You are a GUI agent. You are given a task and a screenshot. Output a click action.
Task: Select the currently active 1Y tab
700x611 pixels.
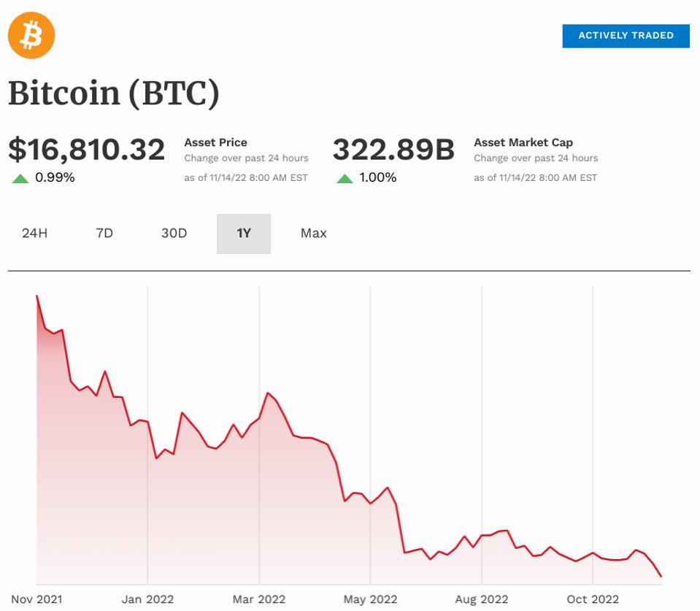[245, 234]
